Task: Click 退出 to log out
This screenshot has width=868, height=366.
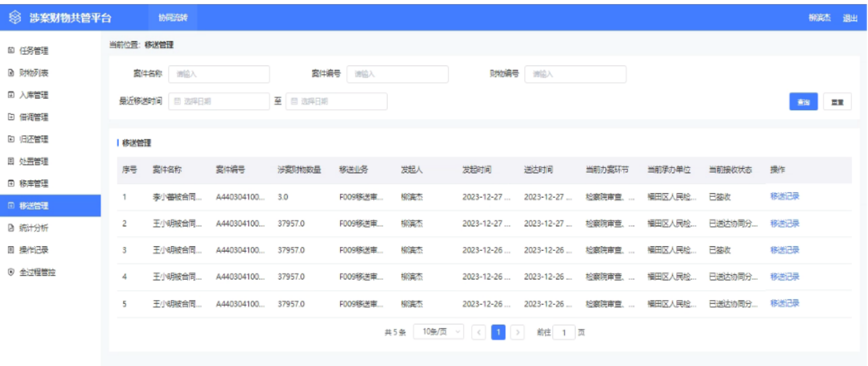Action: tap(849, 18)
